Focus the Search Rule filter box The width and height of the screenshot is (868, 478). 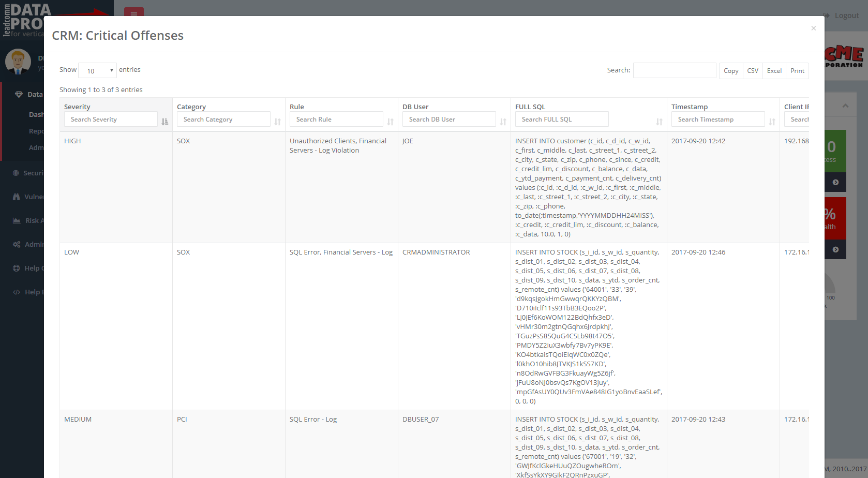[x=336, y=119]
